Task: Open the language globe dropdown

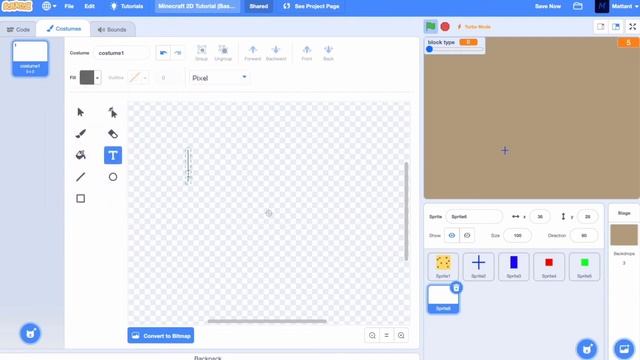Action: (49, 6)
